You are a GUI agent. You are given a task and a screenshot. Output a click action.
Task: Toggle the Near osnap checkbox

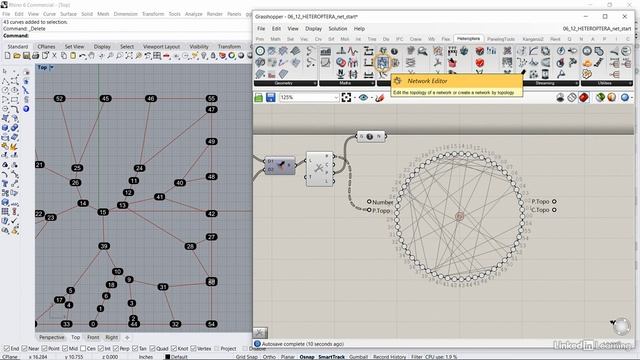24,349
